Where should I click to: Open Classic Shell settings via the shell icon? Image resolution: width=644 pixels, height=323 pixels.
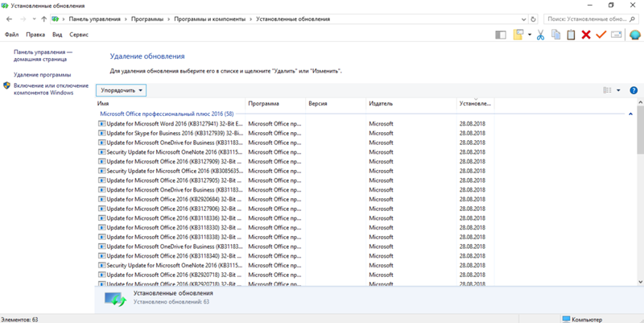[635, 35]
